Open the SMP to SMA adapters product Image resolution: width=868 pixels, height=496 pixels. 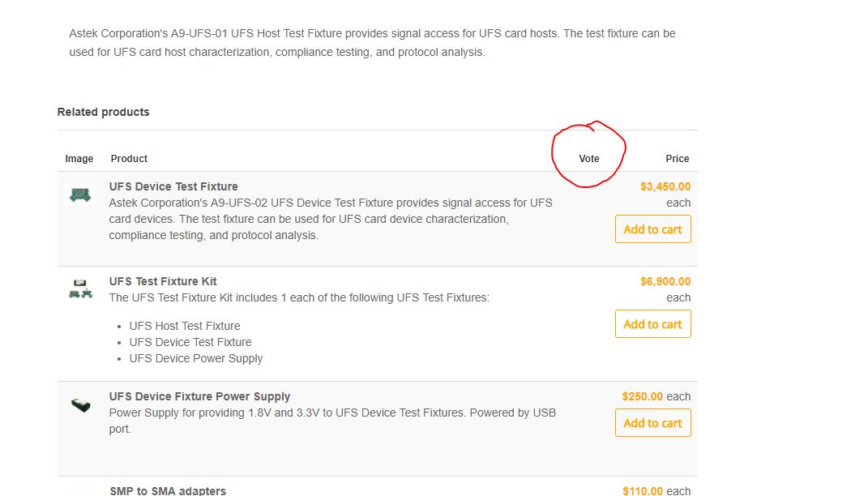[168, 490]
